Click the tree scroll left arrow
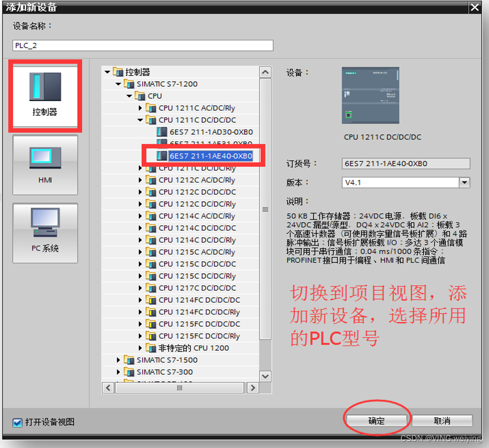The width and height of the screenshot is (489, 448). (x=108, y=388)
